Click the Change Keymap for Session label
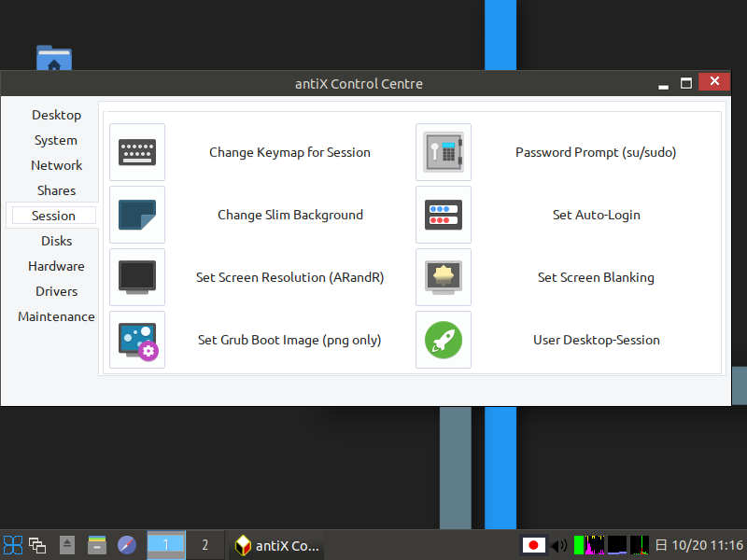The image size is (747, 560). click(289, 152)
